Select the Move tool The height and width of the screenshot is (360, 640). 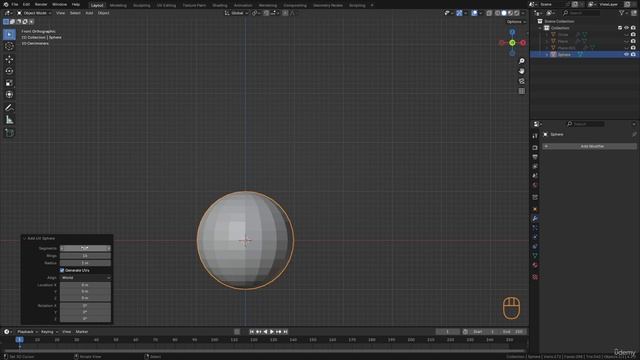tap(9, 59)
